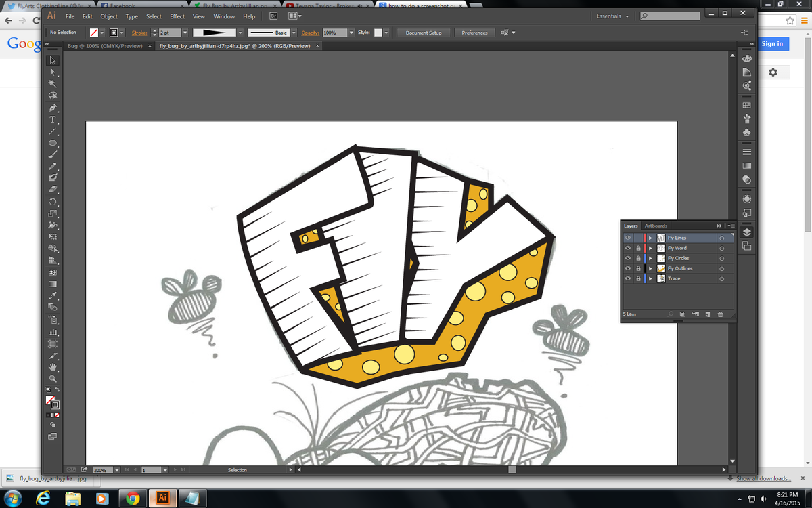Viewport: 812px width, 508px height.
Task: Hide the Trace layer
Action: tap(628, 279)
